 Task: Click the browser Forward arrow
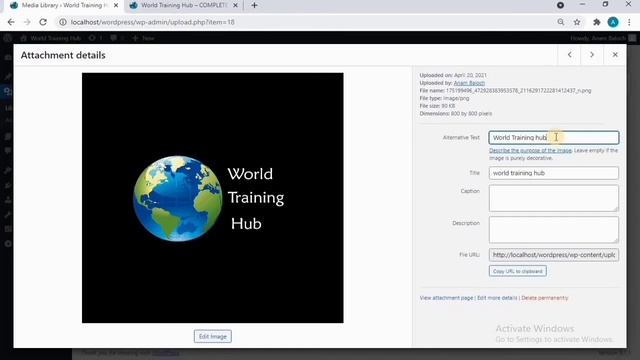pos(27,22)
